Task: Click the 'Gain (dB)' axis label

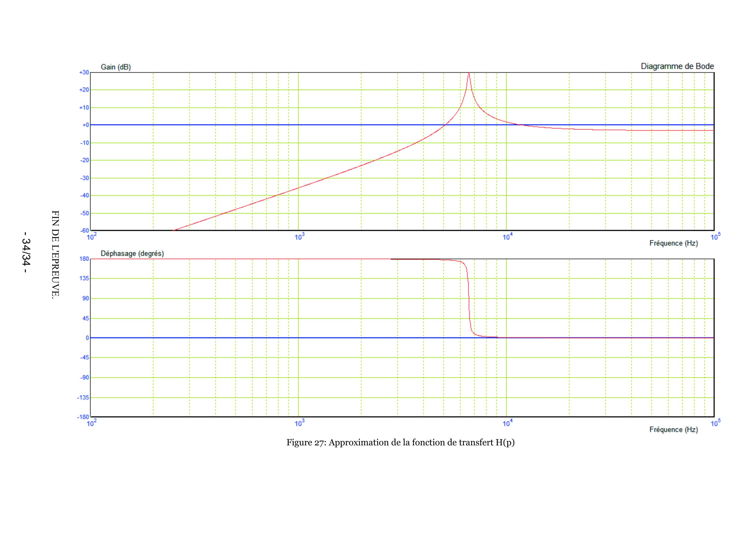Action: pos(116,67)
